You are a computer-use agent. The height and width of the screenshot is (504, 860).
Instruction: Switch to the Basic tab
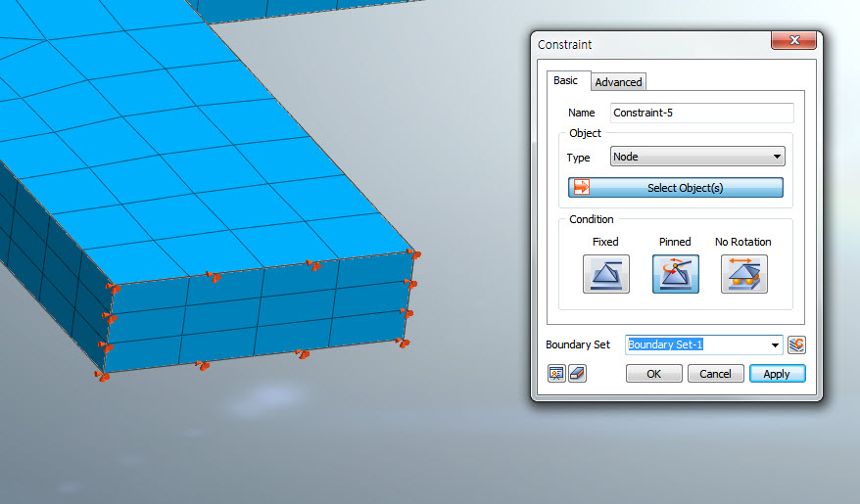565,80
